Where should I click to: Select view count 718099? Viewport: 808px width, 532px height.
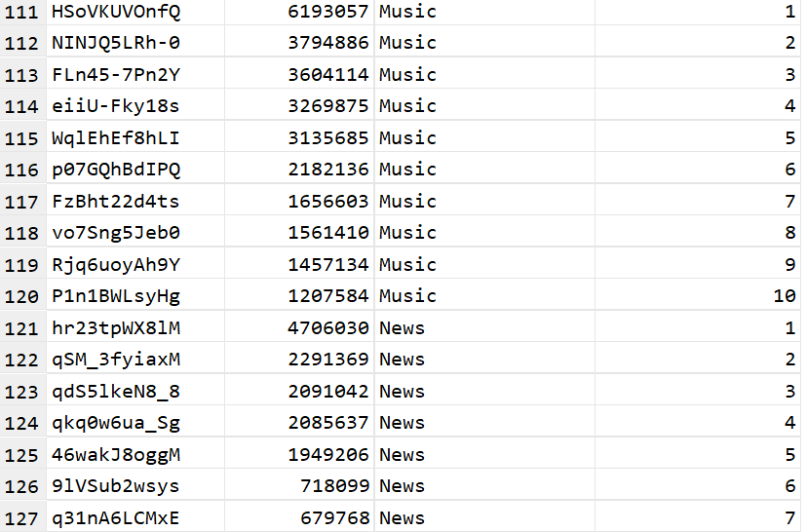299,486
